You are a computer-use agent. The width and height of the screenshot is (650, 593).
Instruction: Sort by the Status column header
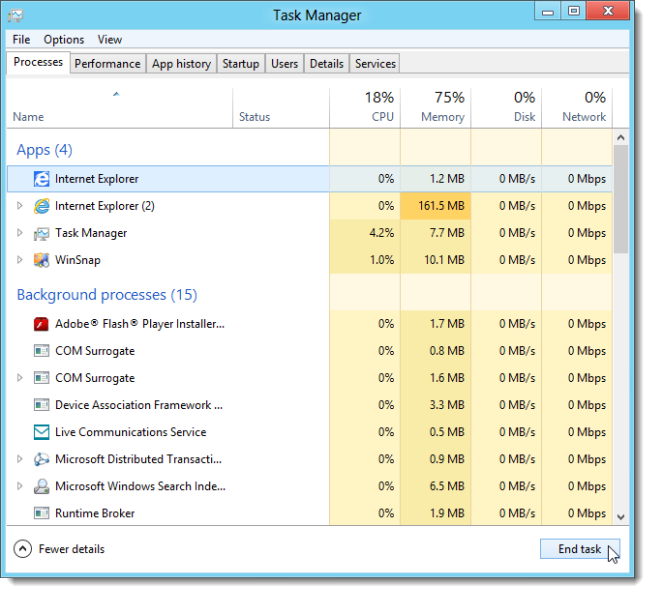point(281,108)
